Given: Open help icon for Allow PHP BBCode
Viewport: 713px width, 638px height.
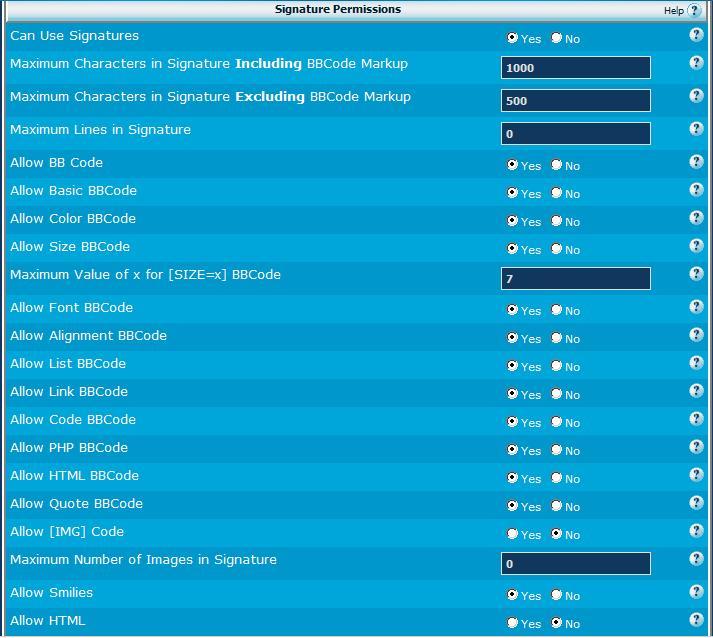Looking at the screenshot, I should coord(696,447).
